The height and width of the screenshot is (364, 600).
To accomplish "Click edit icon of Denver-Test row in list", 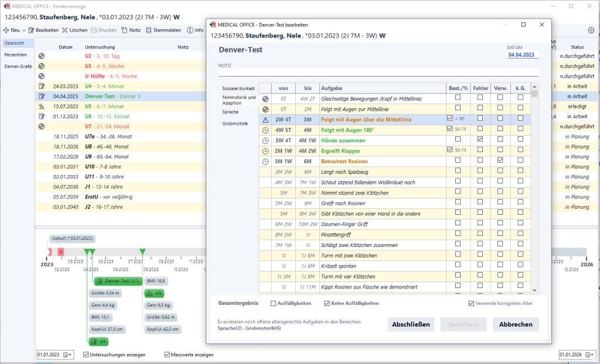I will (x=42, y=96).
